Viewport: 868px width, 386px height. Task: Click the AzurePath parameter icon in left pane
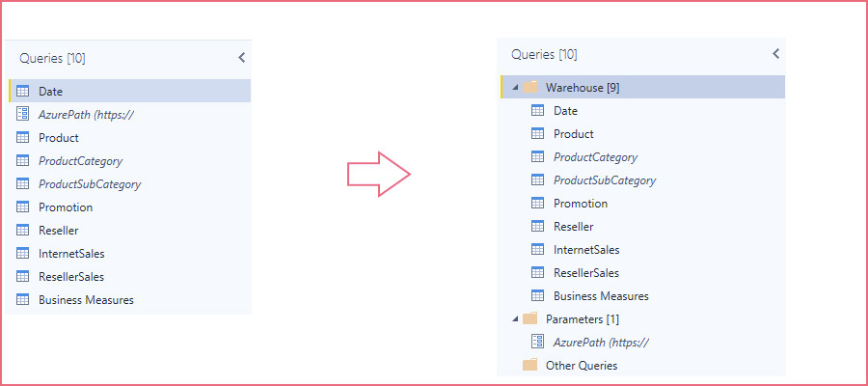pyautogui.click(x=23, y=114)
